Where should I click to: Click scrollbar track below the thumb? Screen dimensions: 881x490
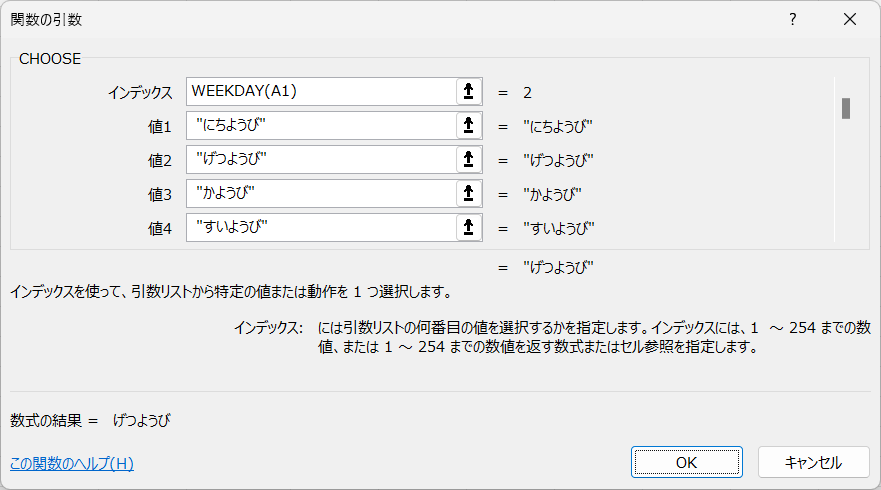(846, 180)
